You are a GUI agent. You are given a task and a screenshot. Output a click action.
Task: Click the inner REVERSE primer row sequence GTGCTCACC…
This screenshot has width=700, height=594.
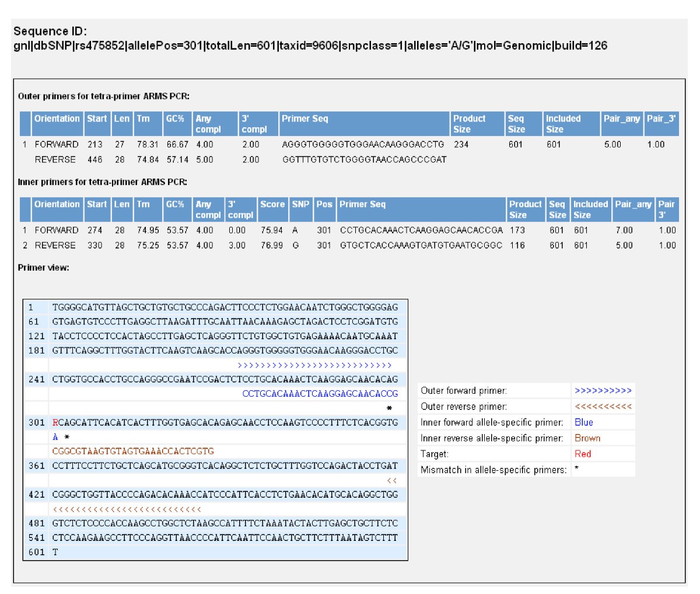click(x=421, y=245)
